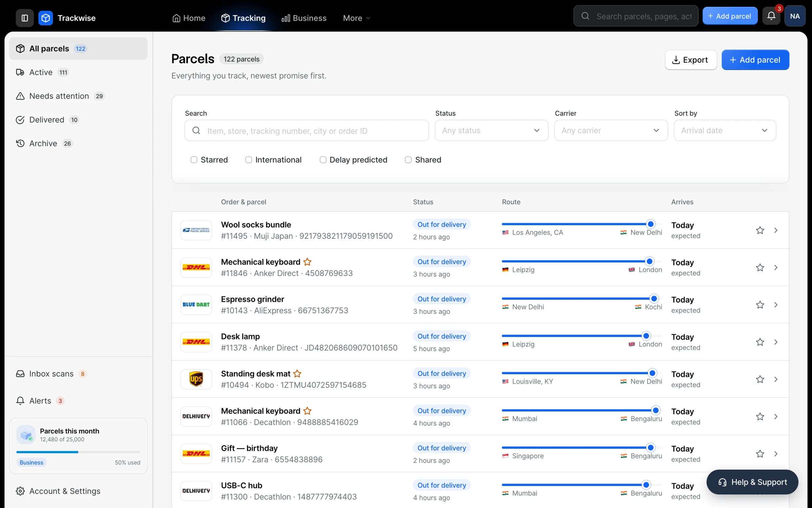The image size is (812, 508).
Task: Click the Inbox scans tray icon
Action: click(x=20, y=374)
